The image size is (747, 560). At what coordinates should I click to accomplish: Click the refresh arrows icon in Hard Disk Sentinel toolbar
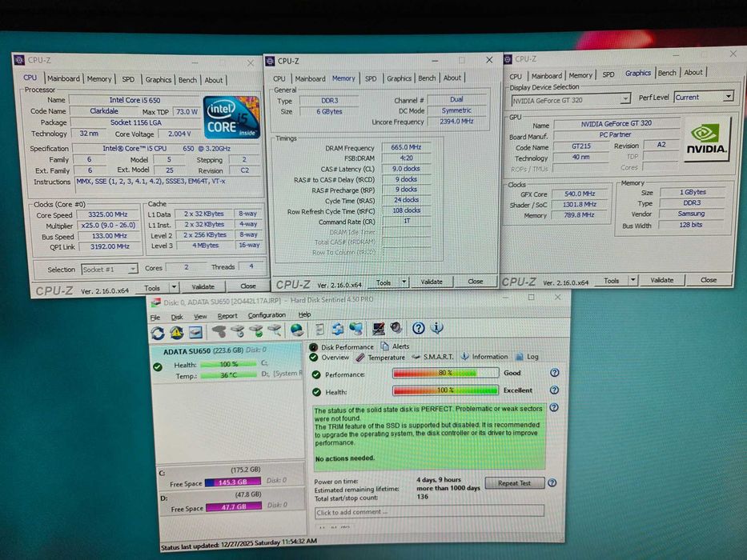[x=158, y=332]
